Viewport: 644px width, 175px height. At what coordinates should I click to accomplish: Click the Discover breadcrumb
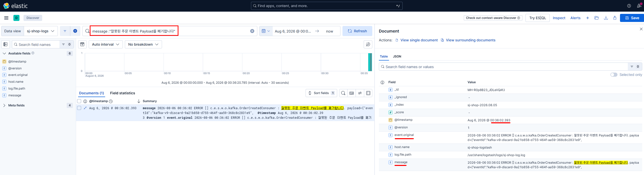[33, 18]
